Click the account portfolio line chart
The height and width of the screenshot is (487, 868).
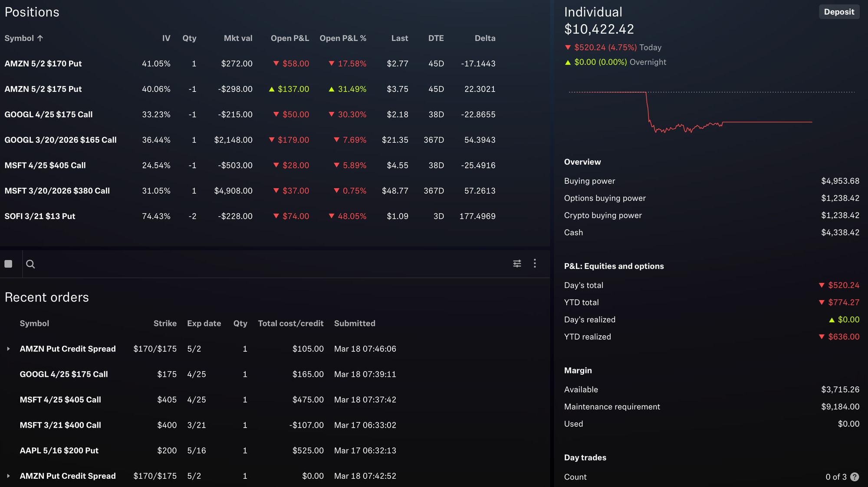click(712, 112)
